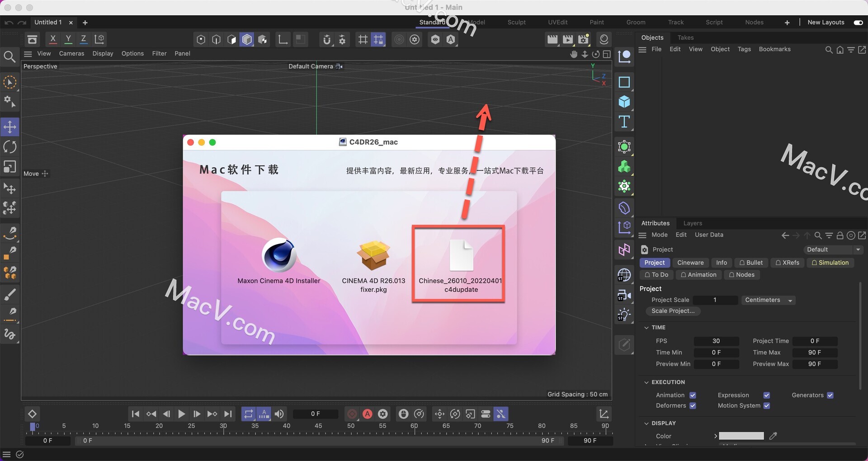Go to start of timeline
Image resolution: width=868 pixels, height=461 pixels.
135,414
